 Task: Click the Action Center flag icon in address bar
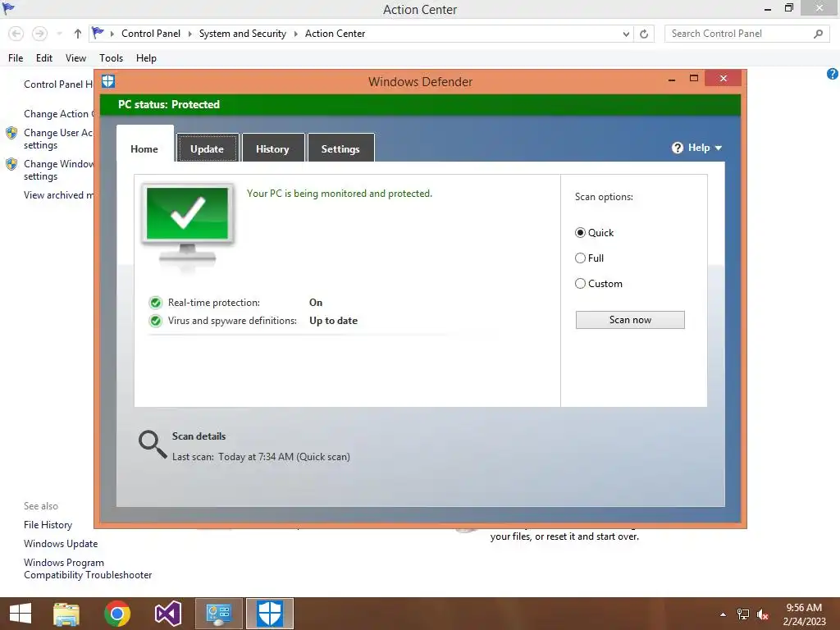98,33
